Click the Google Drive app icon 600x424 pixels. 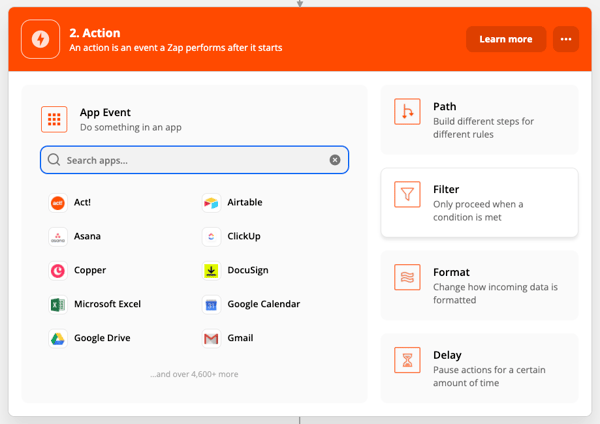point(58,339)
